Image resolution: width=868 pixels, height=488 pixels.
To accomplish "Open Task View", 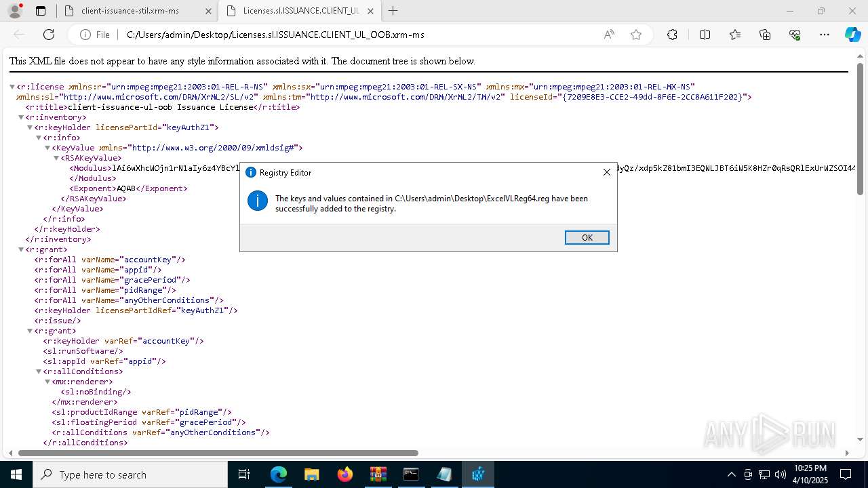I will tap(244, 474).
